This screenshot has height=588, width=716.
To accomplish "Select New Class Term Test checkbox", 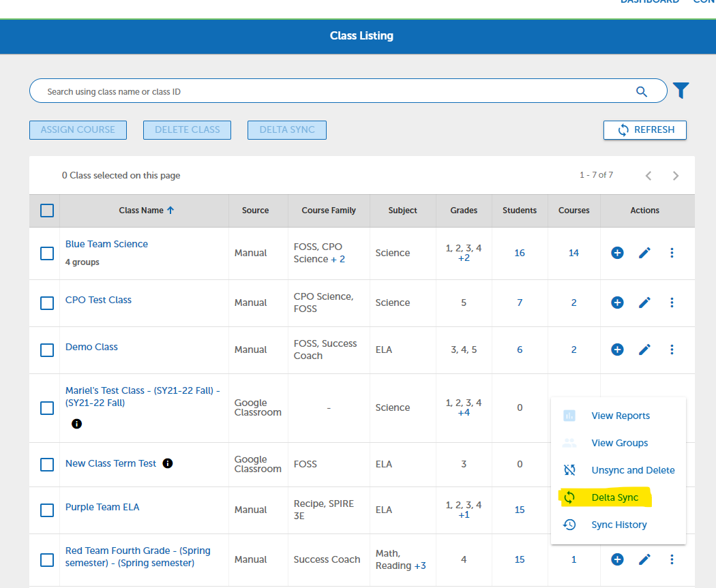I will tap(47, 465).
